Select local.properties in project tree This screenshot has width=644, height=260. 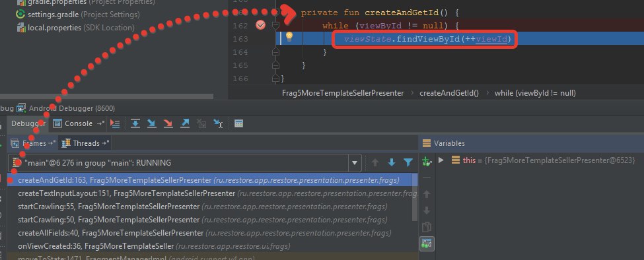tap(75, 28)
